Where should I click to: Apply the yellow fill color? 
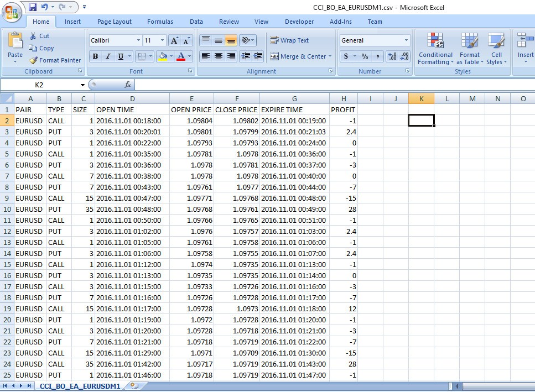click(163, 56)
